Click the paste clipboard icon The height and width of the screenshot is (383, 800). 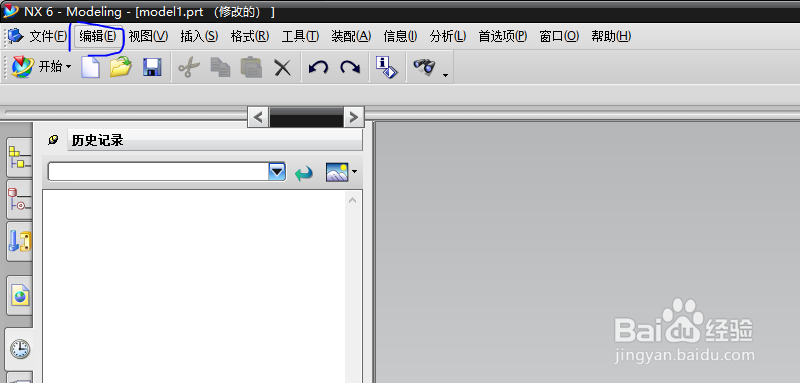251,67
